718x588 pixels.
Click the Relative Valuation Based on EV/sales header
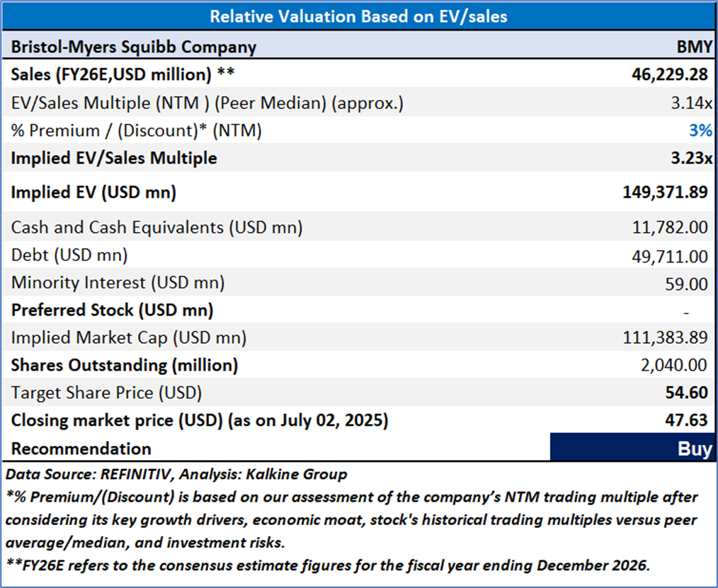point(359,16)
